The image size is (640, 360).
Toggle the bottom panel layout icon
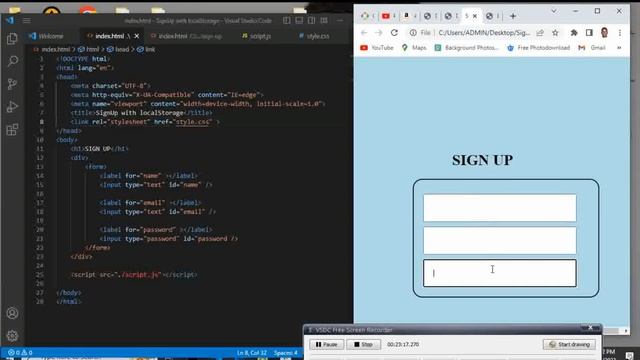pyautogui.click(x=299, y=20)
